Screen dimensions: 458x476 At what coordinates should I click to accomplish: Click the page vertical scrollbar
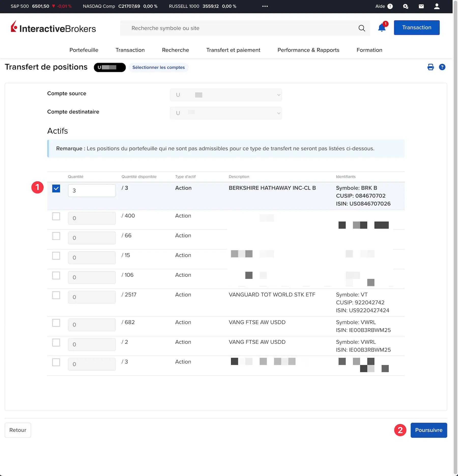click(455, 238)
